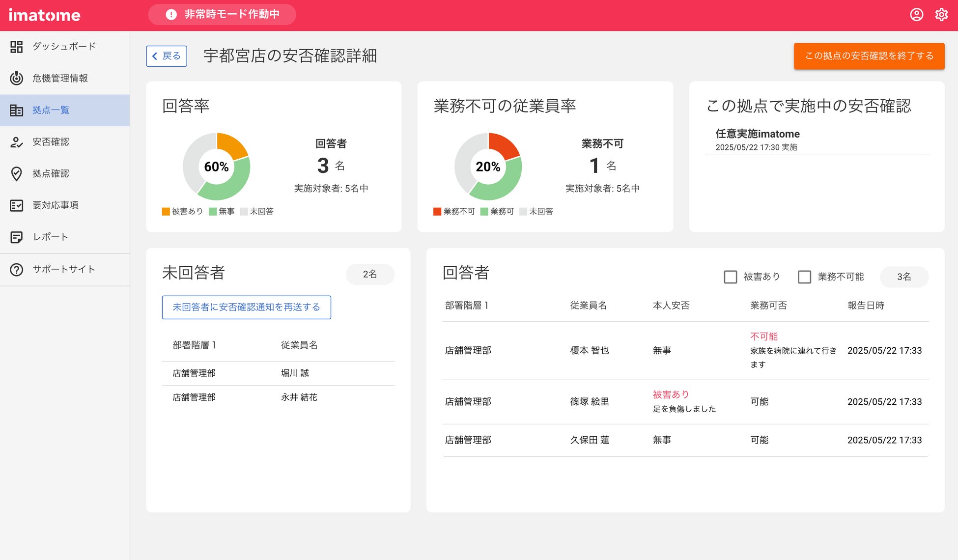Click この拠点の安否確認を終了する button

869,56
